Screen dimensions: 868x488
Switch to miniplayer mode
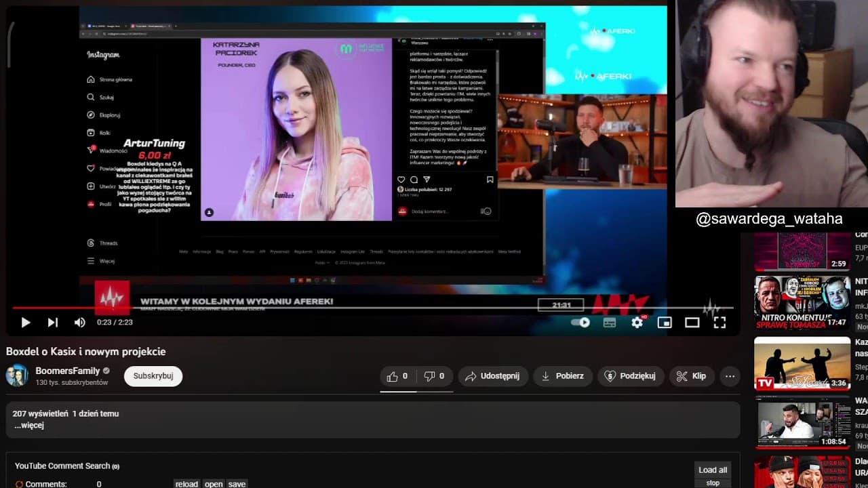coord(665,323)
